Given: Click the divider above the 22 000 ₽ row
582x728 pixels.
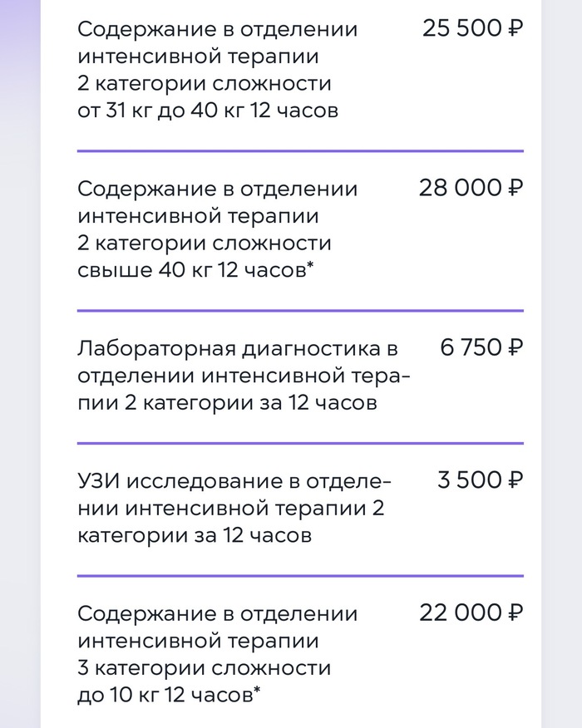Looking at the screenshot, I should pyautogui.click(x=300, y=576).
